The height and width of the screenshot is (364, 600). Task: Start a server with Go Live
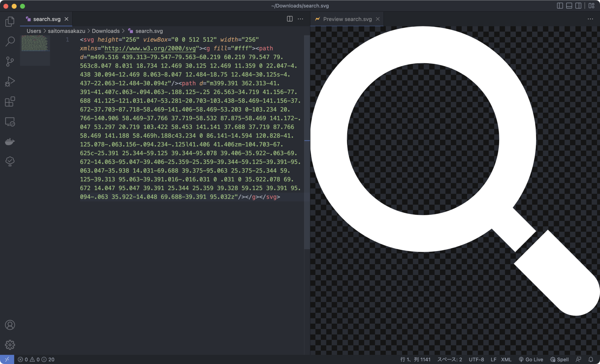(x=531, y=359)
